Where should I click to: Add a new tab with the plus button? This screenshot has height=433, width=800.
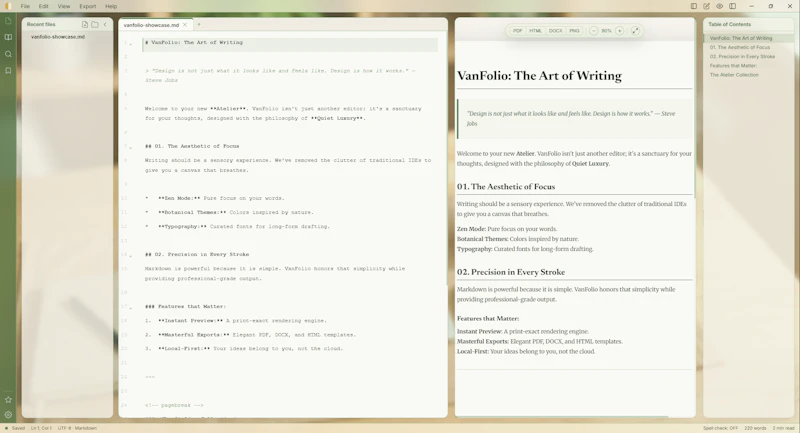(x=199, y=24)
